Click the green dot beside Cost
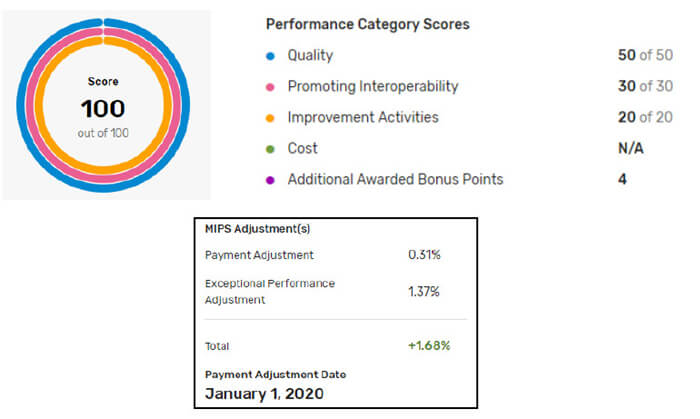The image size is (700, 419). 271,149
